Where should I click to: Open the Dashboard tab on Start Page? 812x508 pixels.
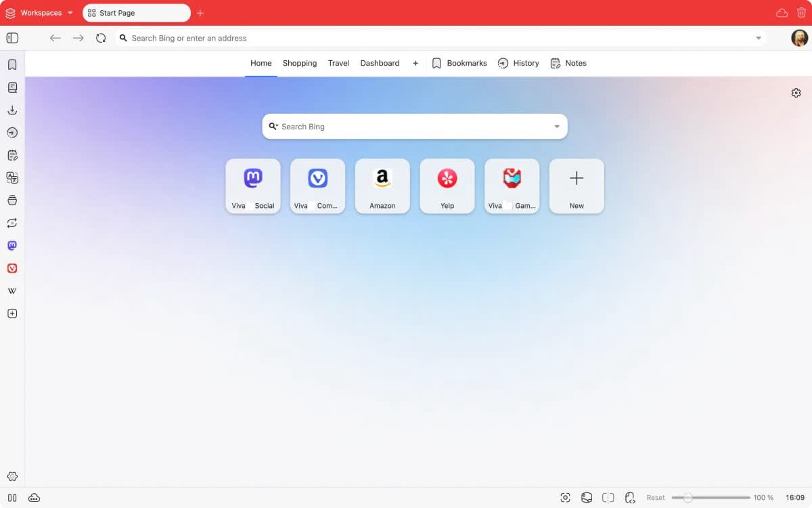tap(380, 63)
